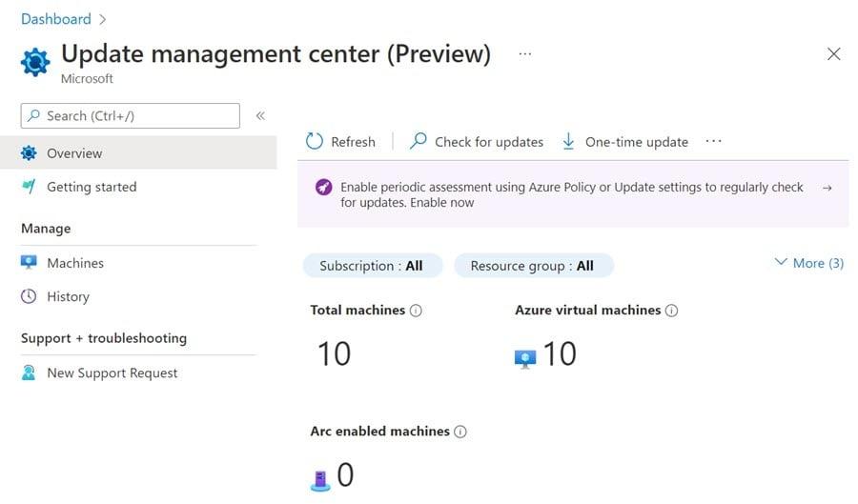Click the Enable now link in banner
The height and width of the screenshot is (504, 858).
pyautogui.click(x=442, y=202)
